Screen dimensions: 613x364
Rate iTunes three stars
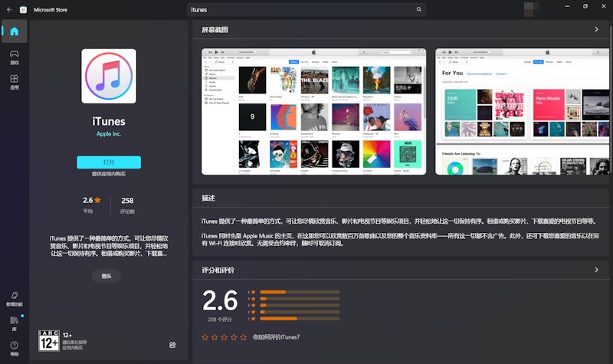coord(224,337)
